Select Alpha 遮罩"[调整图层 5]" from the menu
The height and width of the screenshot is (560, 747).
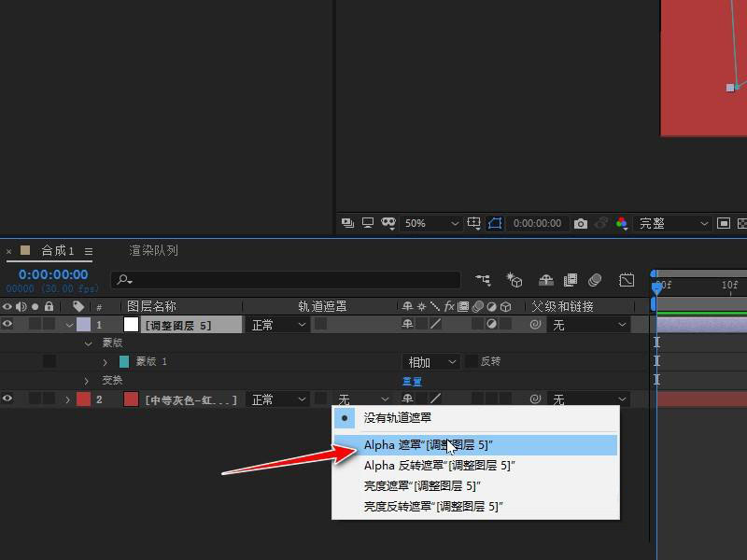coord(439,445)
